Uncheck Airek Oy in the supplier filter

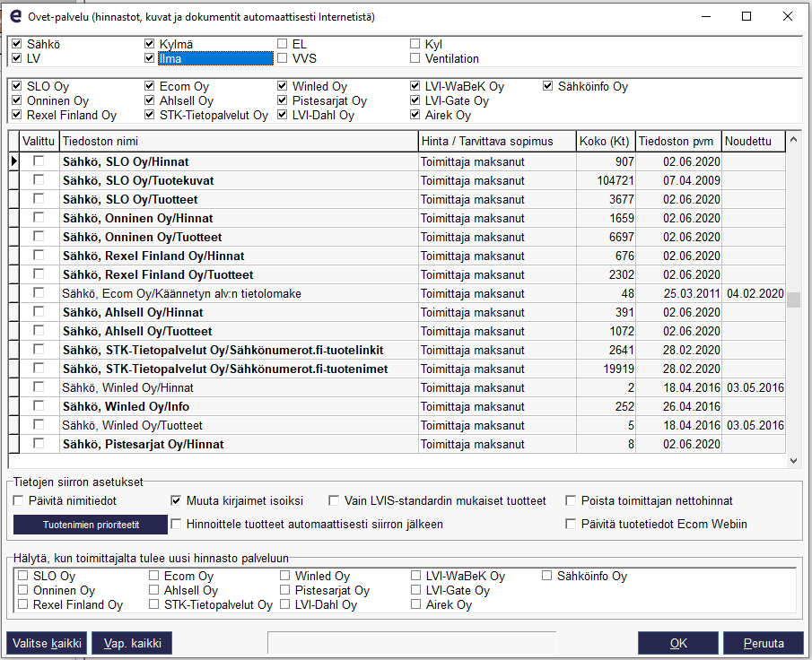pos(415,115)
